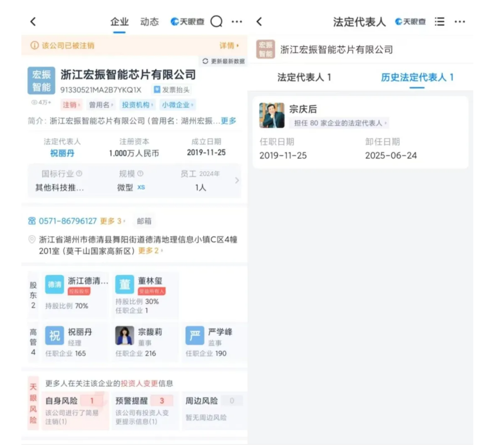Open shareholder 董林玺 name
The height and width of the screenshot is (448, 479).
150,281
